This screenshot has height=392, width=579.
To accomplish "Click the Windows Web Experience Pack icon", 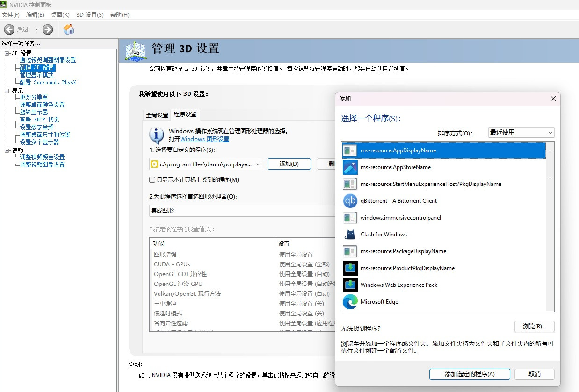I will pyautogui.click(x=350, y=285).
